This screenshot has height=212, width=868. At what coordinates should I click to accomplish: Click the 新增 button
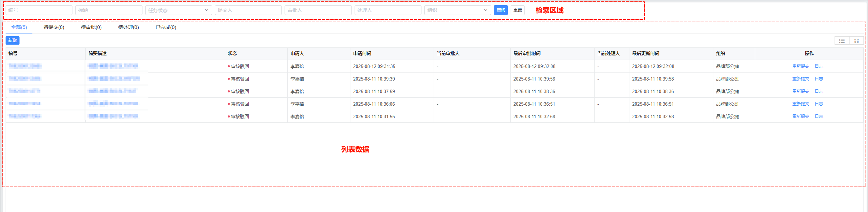tap(13, 40)
